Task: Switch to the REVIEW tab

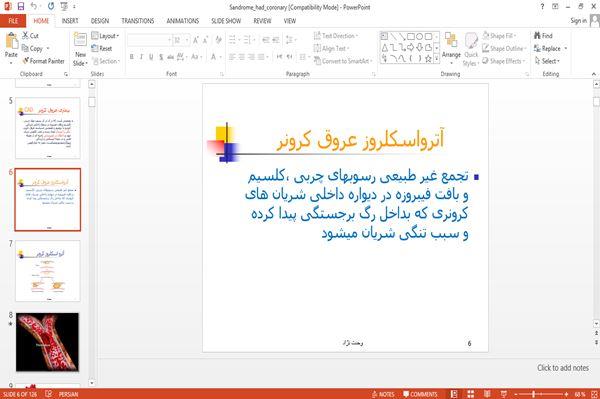Action: (262, 21)
